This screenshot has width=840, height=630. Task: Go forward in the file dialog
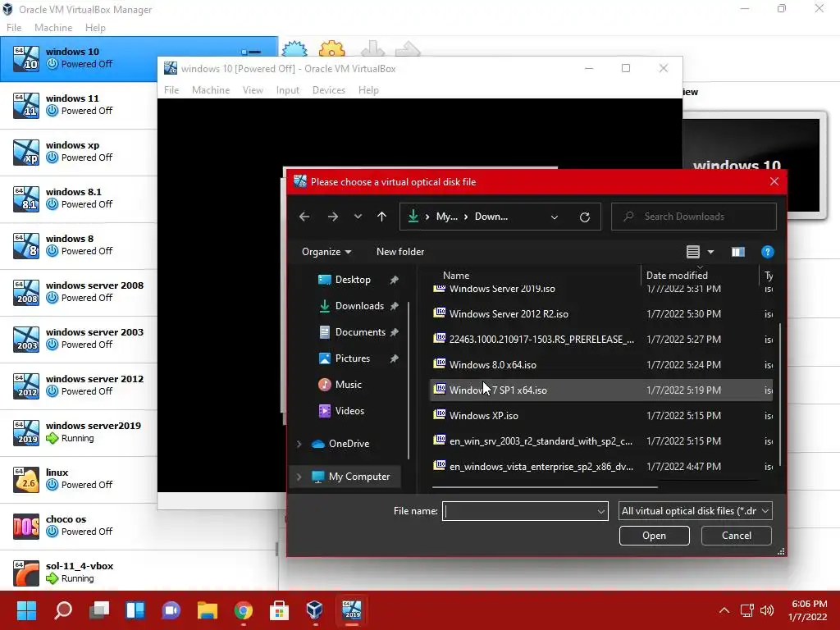[333, 217]
